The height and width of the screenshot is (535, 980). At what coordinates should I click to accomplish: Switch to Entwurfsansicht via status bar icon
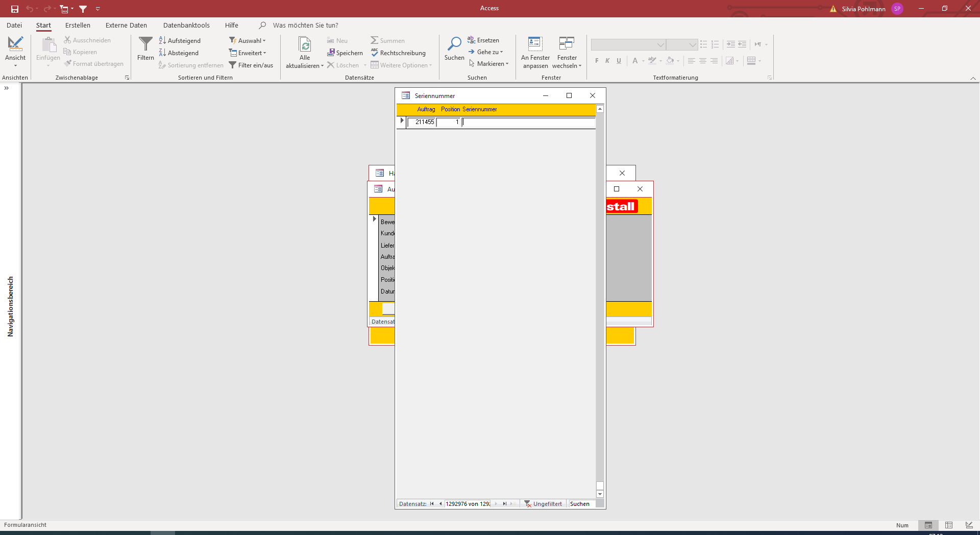pos(969,525)
